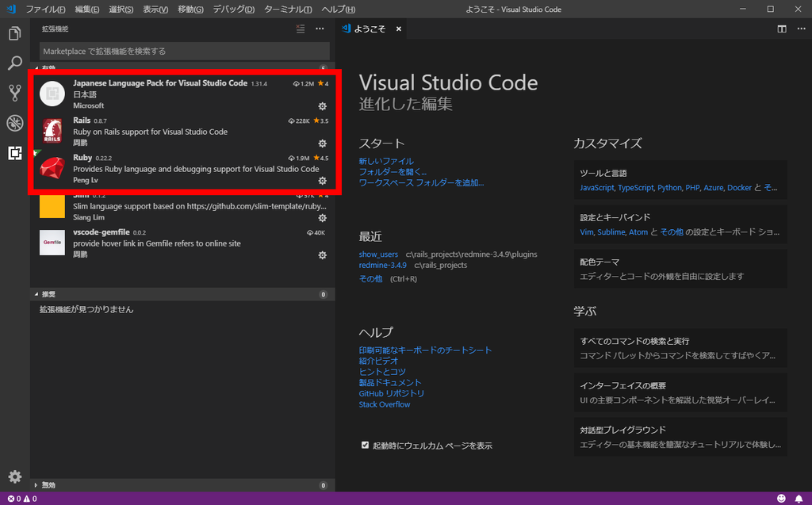Screen dimensions: 812x505
Task: Open recent folder show_users
Action: pyautogui.click(x=378, y=254)
